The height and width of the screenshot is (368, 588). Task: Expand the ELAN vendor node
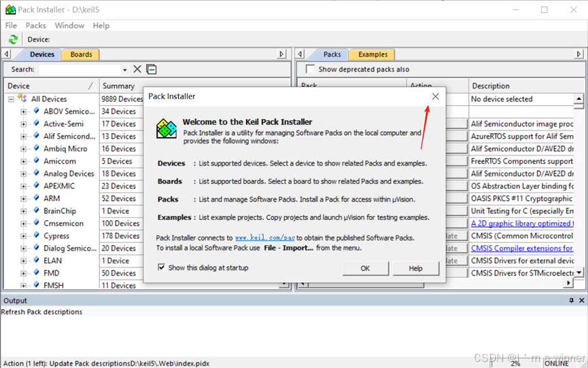point(23,261)
